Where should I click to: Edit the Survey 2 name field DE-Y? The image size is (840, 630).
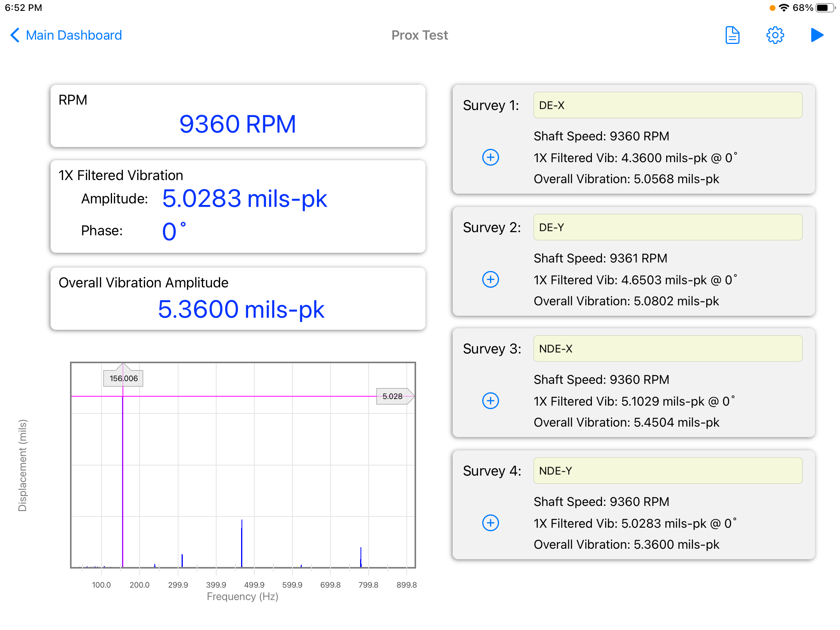(668, 227)
